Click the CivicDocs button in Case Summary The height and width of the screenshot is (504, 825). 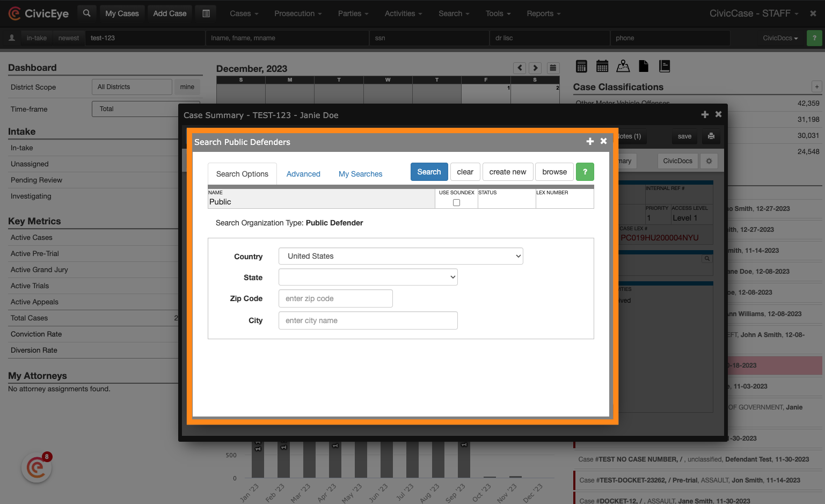click(x=677, y=161)
